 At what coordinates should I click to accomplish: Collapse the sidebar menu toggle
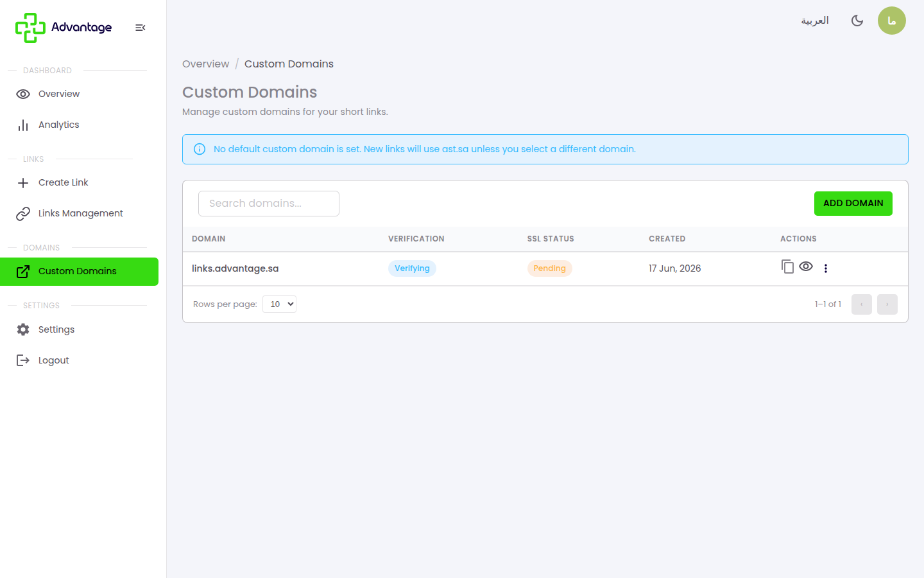[x=141, y=28]
